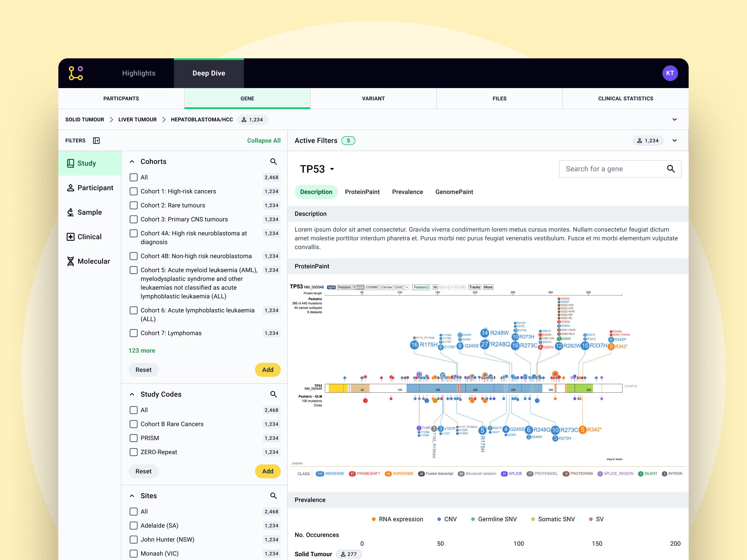Image resolution: width=747 pixels, height=560 pixels.
Task: Search within Sites filter
Action: click(x=273, y=496)
